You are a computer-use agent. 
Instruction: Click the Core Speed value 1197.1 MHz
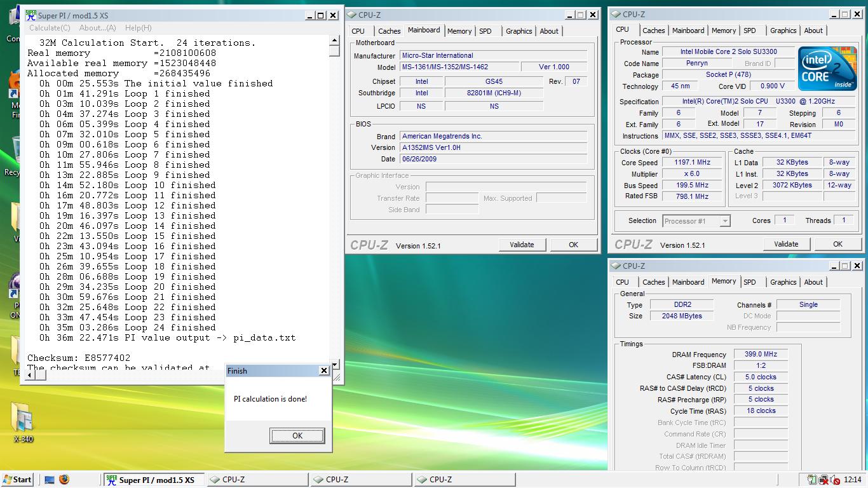(x=692, y=163)
